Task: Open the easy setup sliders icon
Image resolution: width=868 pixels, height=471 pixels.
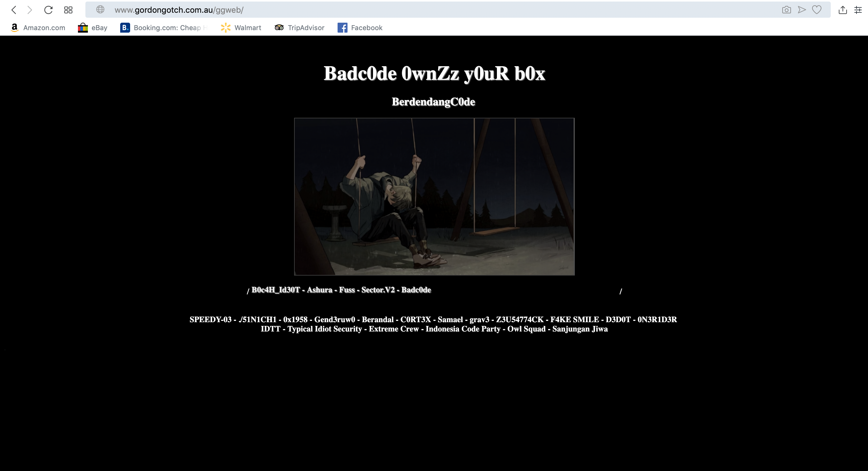Action: pyautogui.click(x=858, y=10)
